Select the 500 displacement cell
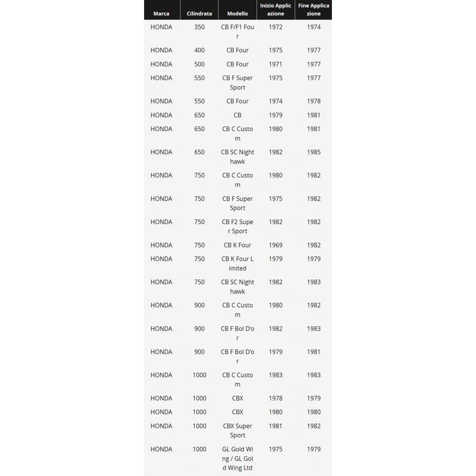 tap(199, 64)
